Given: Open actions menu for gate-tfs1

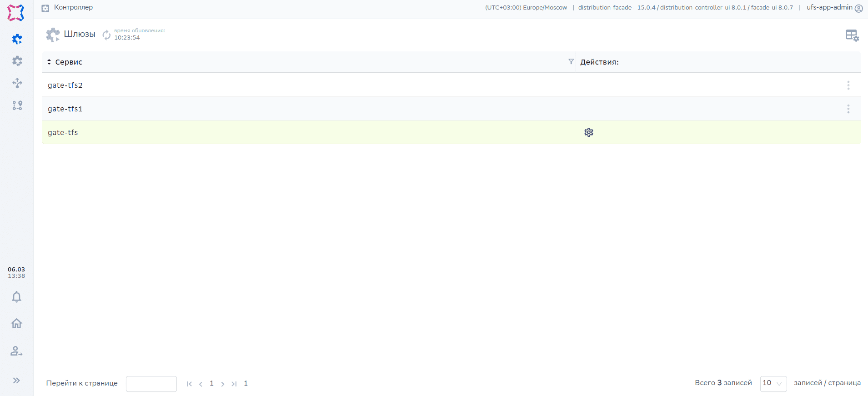Looking at the screenshot, I should tap(848, 109).
